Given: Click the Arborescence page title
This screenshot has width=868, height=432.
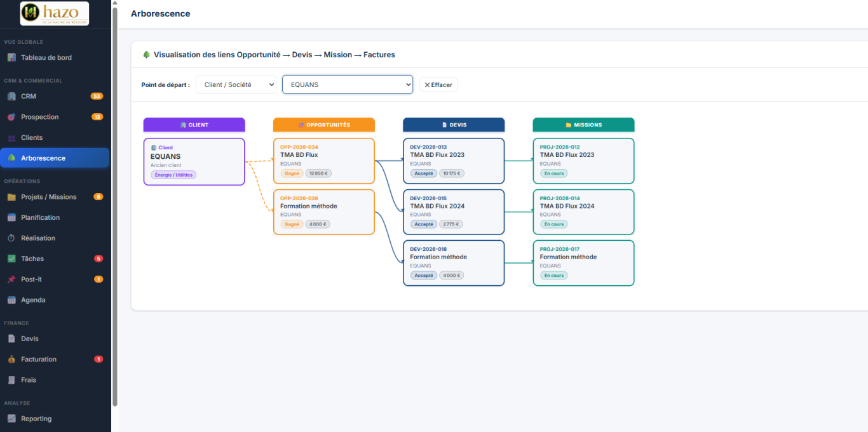Looking at the screenshot, I should pos(160,14).
